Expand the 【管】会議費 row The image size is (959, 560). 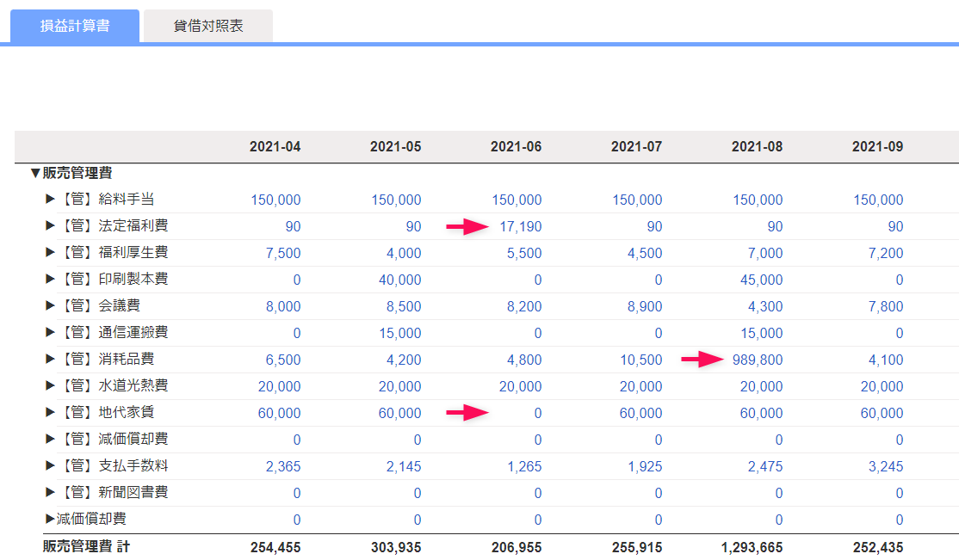pyautogui.click(x=50, y=305)
